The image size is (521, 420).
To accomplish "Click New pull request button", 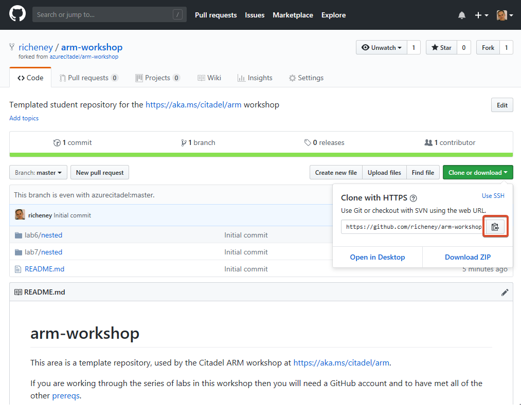I will coord(100,172).
